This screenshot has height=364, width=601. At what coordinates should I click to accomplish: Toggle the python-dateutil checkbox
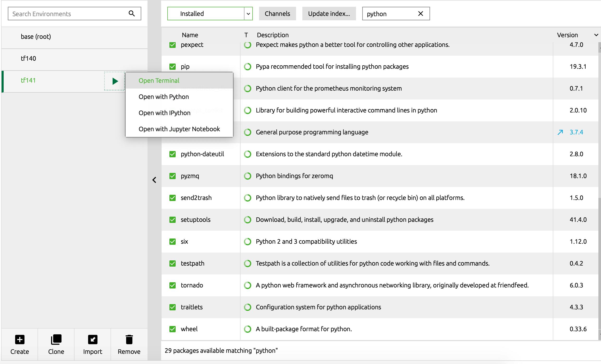173,154
